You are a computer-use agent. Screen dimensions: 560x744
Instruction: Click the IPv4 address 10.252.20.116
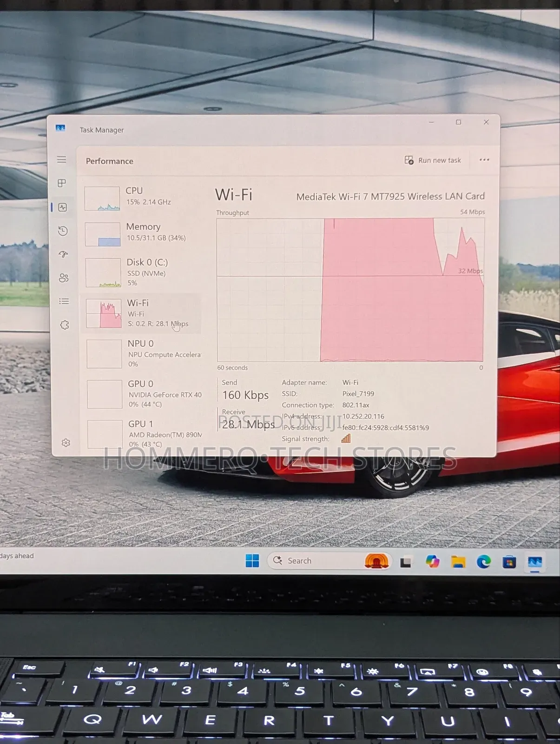pyautogui.click(x=363, y=416)
